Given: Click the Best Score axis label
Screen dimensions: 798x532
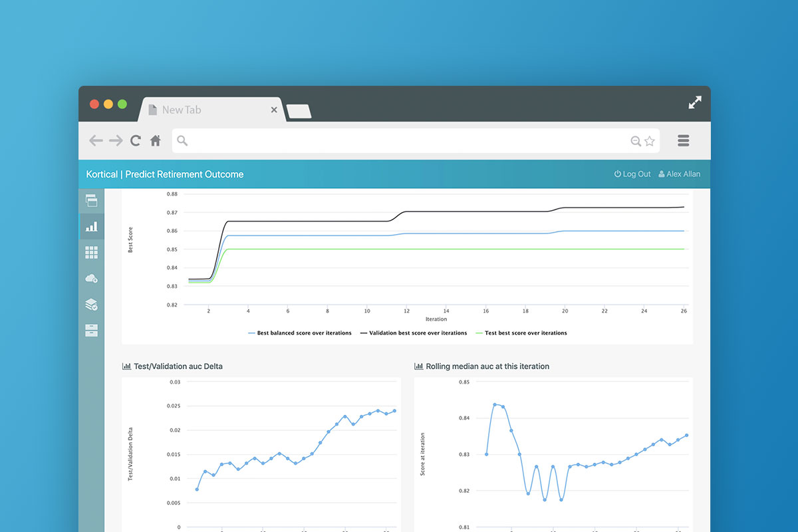Looking at the screenshot, I should [130, 240].
